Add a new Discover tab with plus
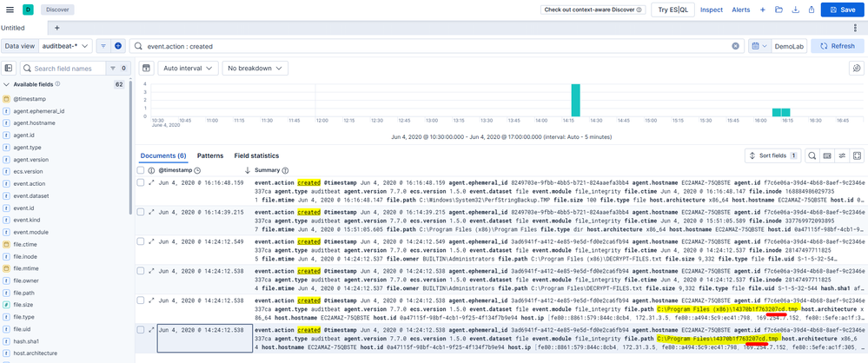Viewport: 868px width, 363px height. click(x=56, y=28)
